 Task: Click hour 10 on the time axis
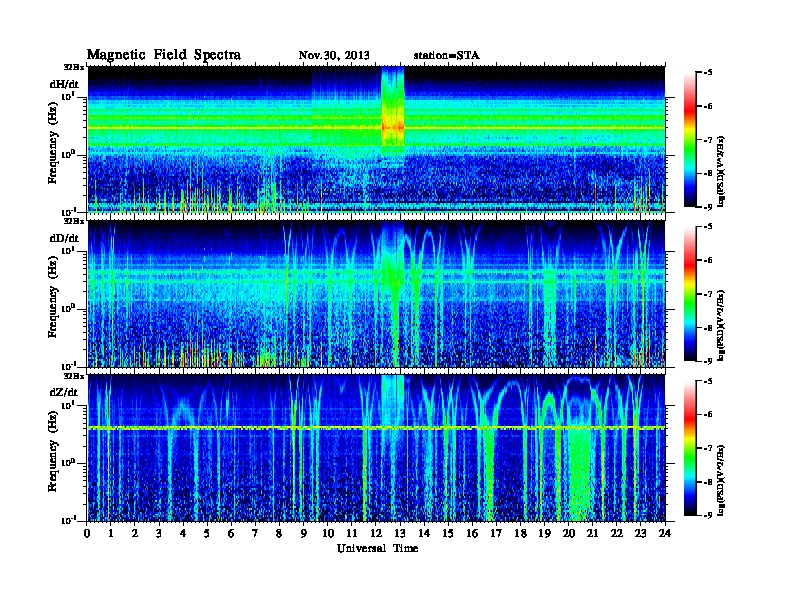coord(328,534)
